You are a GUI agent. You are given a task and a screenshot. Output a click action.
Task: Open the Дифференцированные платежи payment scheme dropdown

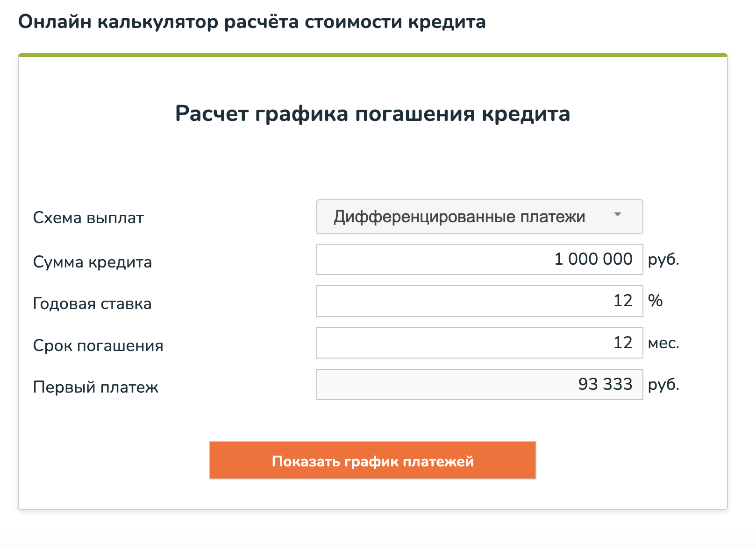(x=479, y=217)
